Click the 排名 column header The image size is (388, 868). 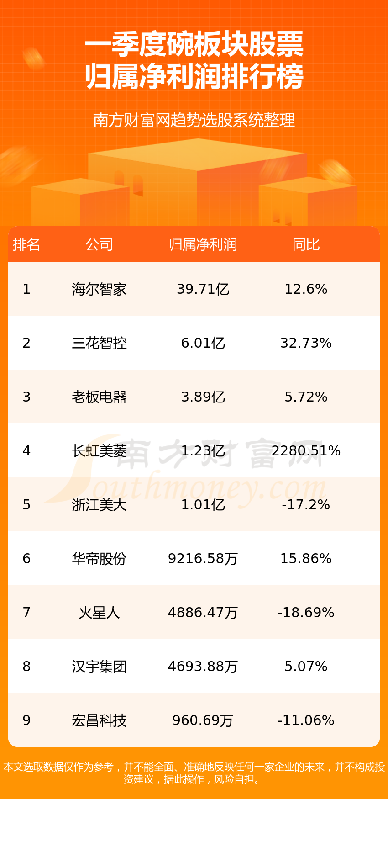pos(26,244)
